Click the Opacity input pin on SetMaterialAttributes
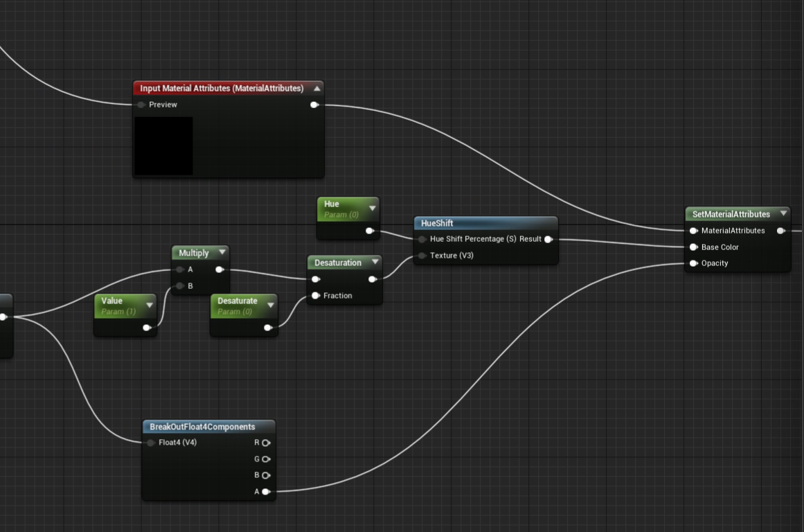 [x=693, y=263]
